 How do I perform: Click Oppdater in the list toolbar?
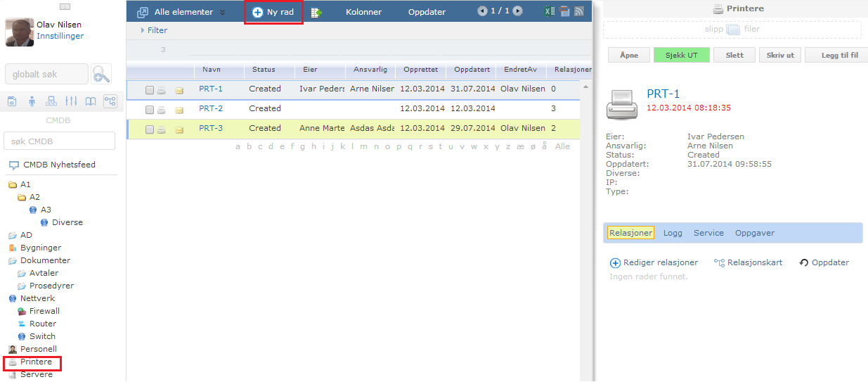(427, 12)
